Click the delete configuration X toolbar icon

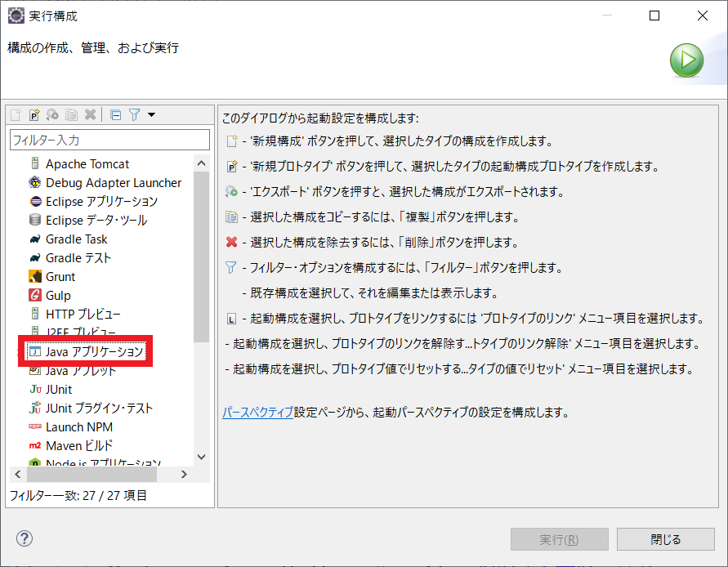(x=90, y=114)
